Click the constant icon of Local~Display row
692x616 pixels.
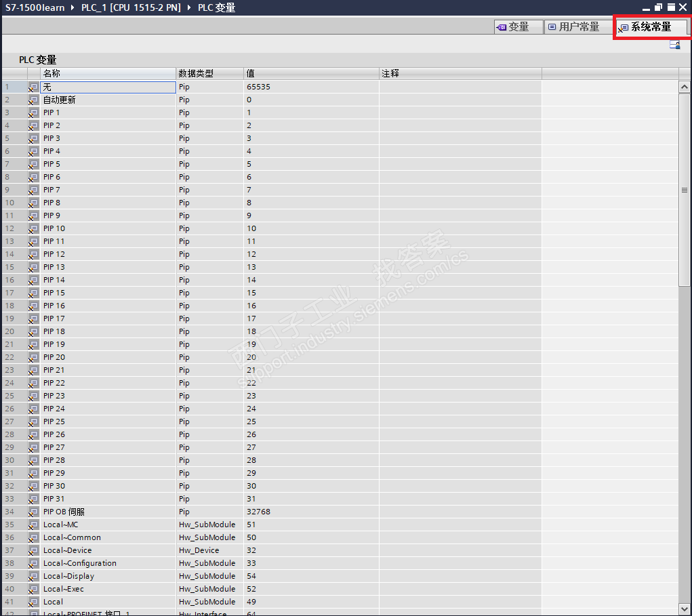33,576
